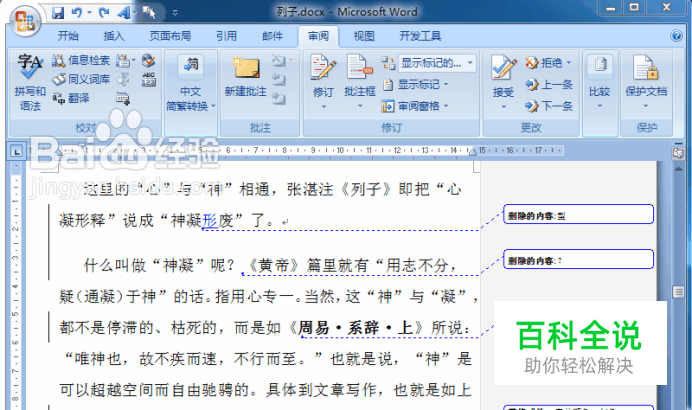This screenshot has height=410, width=692.
Task: Click the bold text 周易·系辞·上
Action: tap(356, 328)
